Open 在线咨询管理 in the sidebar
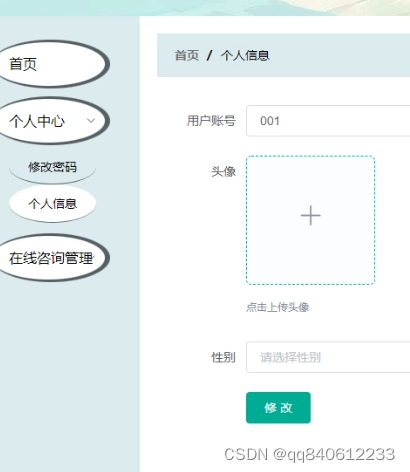 [53, 258]
